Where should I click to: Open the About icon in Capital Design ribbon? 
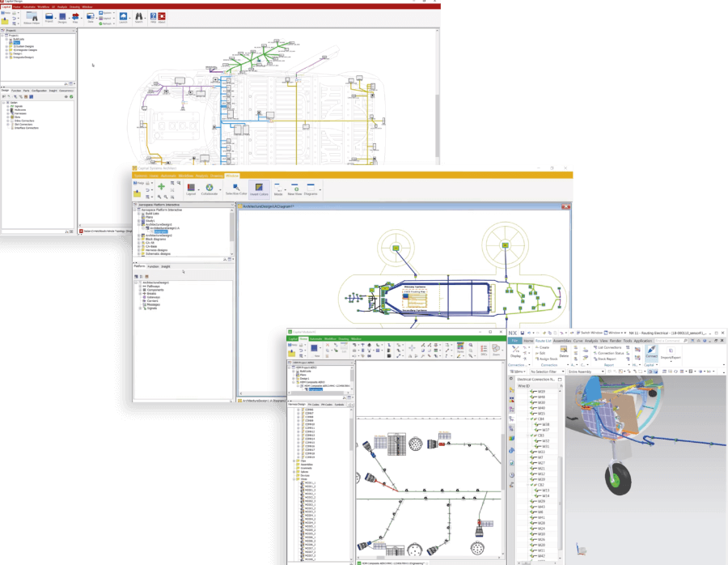[x=162, y=18]
